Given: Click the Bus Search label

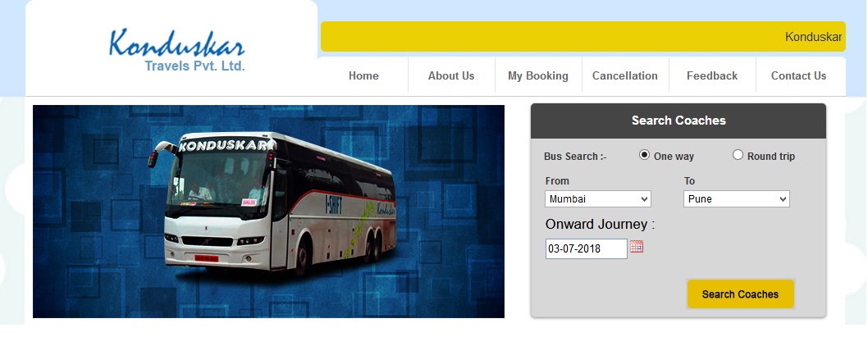Looking at the screenshot, I should (x=575, y=157).
